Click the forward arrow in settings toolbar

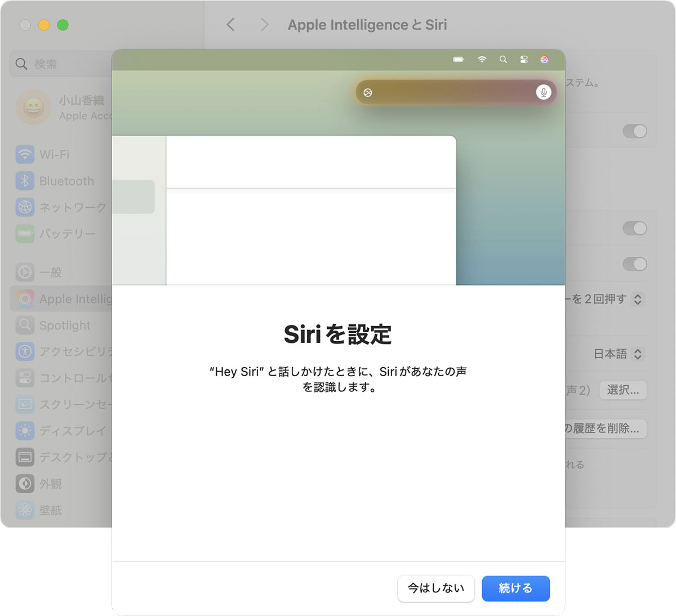pos(264,25)
